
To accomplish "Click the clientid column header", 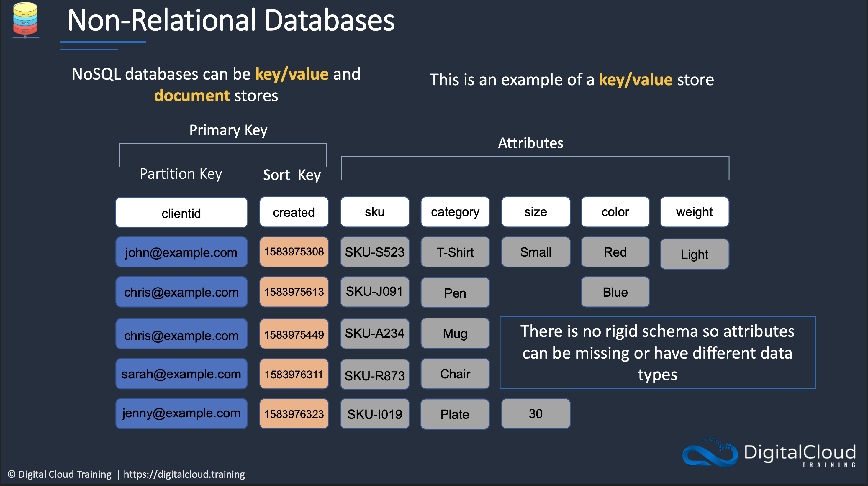I will 181,213.
